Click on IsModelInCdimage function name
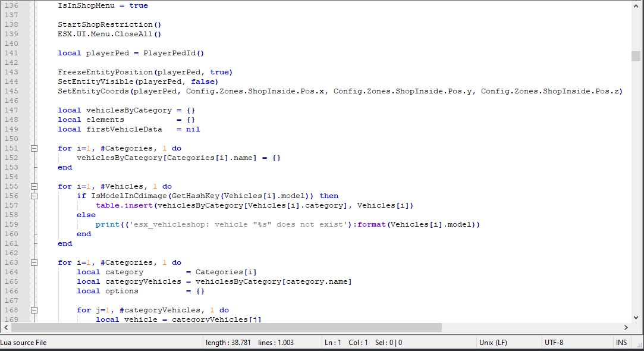644x351 pixels. click(129, 196)
